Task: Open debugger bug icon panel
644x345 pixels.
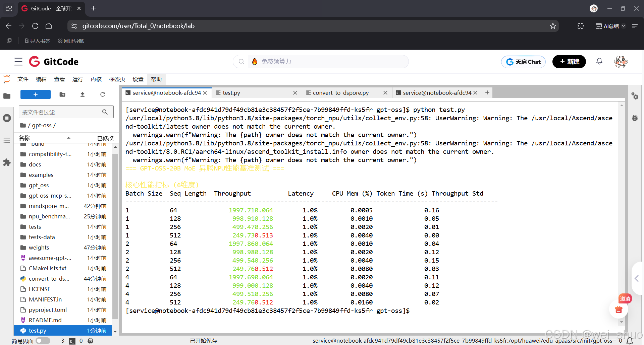Action: tap(635, 118)
